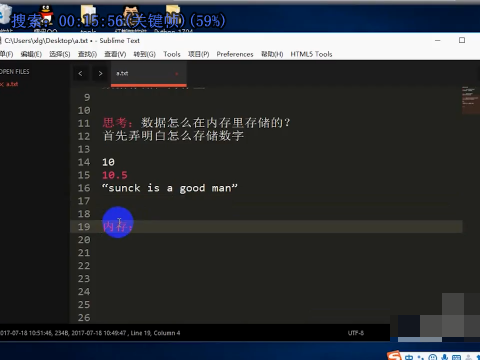Maximize the Sublime Text window
The width and height of the screenshot is (480, 360).
[x=462, y=40]
